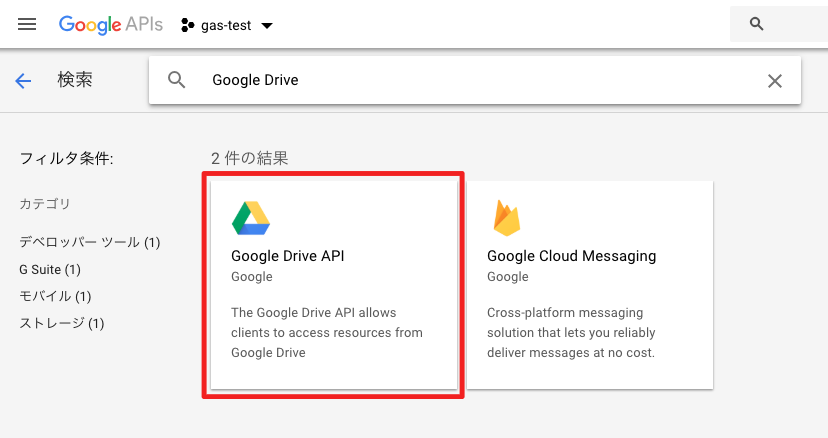This screenshot has height=438, width=828.
Task: Click the Firebase flame logo
Action: pyautogui.click(x=506, y=217)
